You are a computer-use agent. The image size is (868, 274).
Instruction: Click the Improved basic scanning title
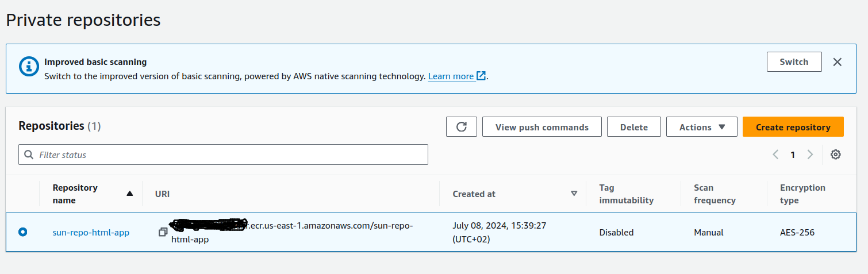pos(95,62)
